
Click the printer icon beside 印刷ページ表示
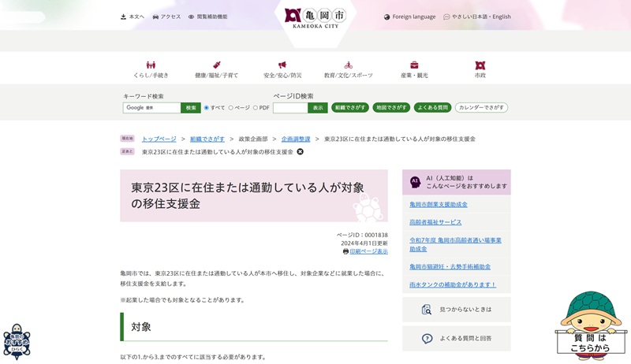[345, 251]
